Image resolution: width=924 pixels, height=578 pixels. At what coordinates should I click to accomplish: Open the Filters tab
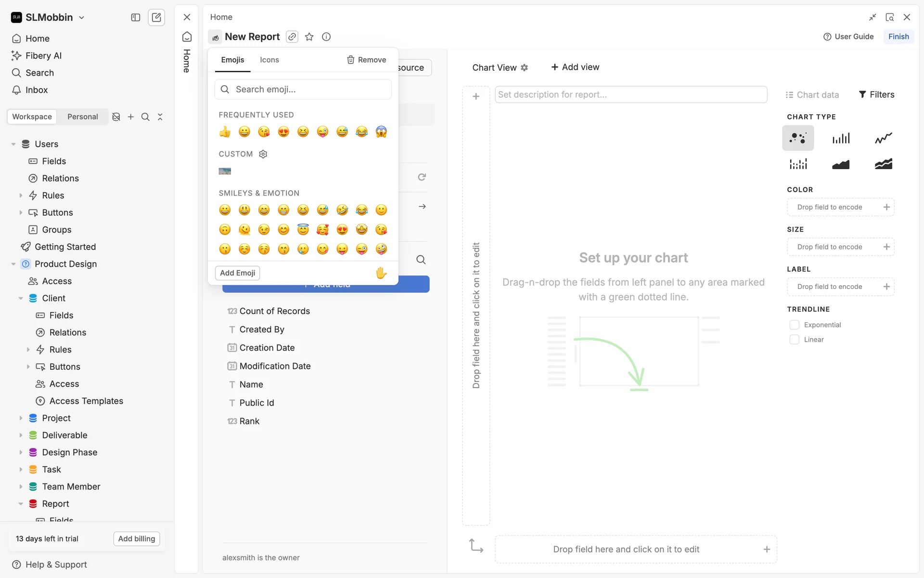click(x=876, y=94)
